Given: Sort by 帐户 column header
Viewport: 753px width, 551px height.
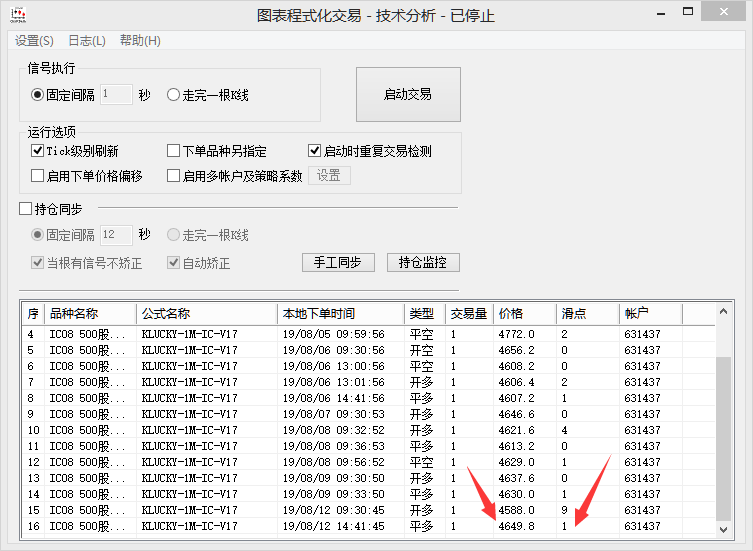Looking at the screenshot, I should click(651, 314).
